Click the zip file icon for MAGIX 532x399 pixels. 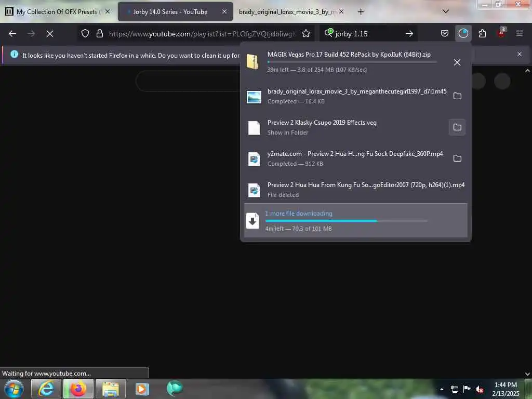(x=253, y=62)
